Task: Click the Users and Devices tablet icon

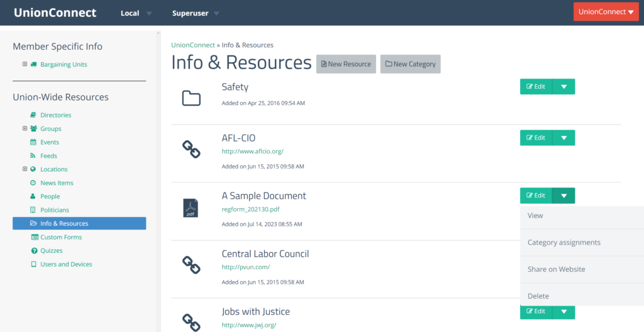Action: click(33, 264)
